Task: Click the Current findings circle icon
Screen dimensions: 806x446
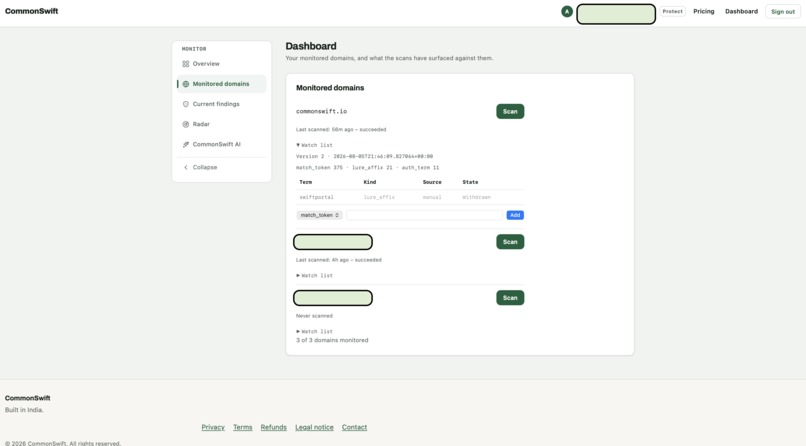Action: pos(186,104)
